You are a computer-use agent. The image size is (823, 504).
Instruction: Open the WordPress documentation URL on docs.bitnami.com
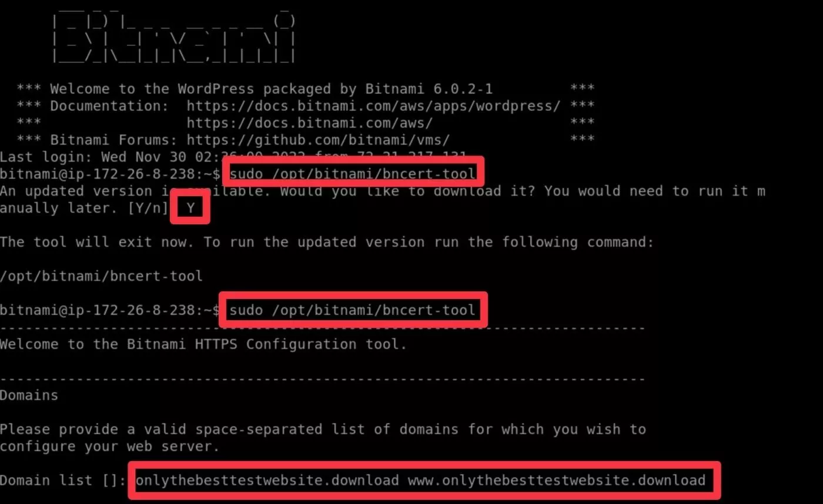(373, 106)
